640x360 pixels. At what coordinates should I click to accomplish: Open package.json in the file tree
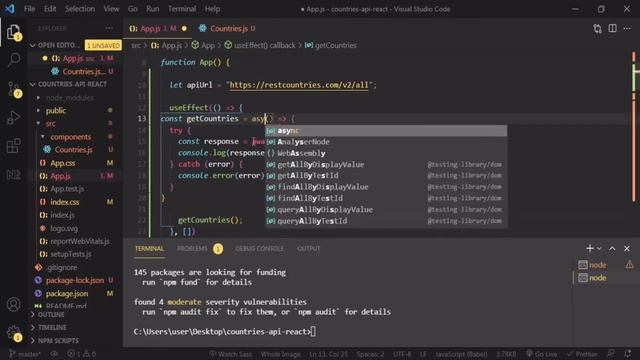67,293
